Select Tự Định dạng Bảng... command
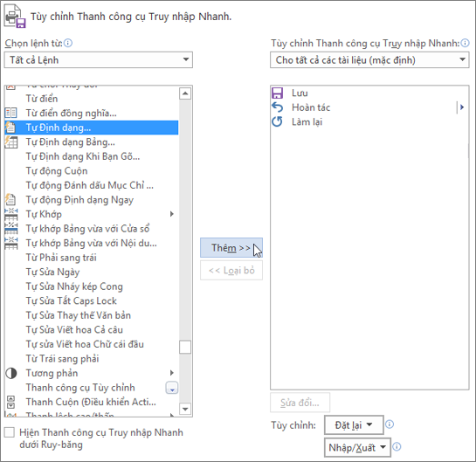 [92, 142]
